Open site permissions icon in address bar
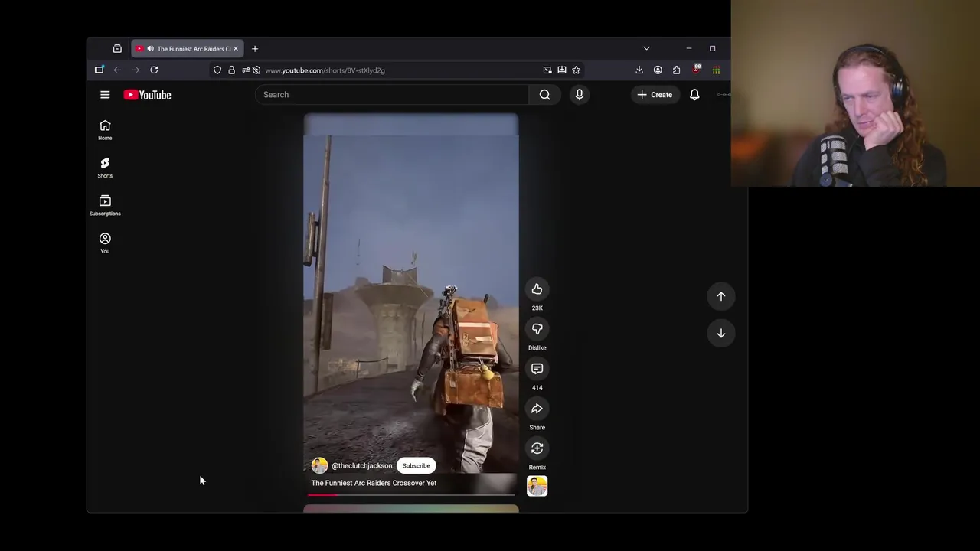The image size is (980, 551). point(245,70)
